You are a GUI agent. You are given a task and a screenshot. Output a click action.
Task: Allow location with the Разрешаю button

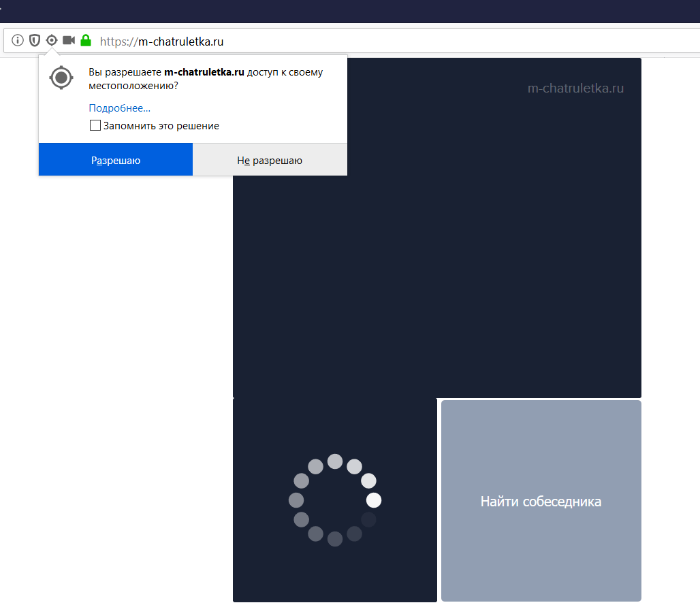pyautogui.click(x=116, y=160)
